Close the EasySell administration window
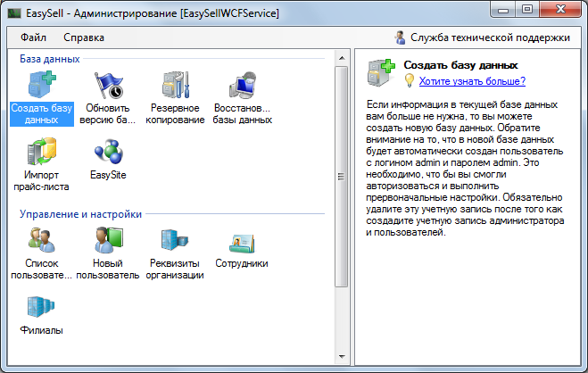This screenshot has height=373, width=588. point(560,10)
